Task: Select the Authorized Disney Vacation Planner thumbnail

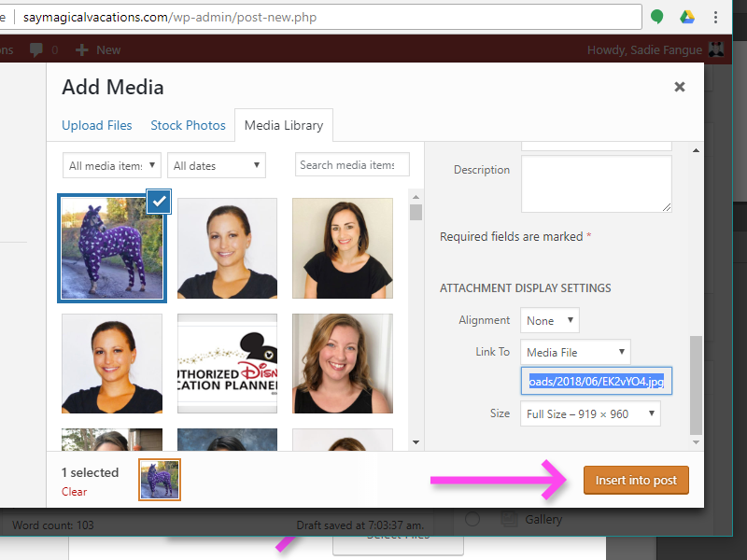Action: point(227,363)
